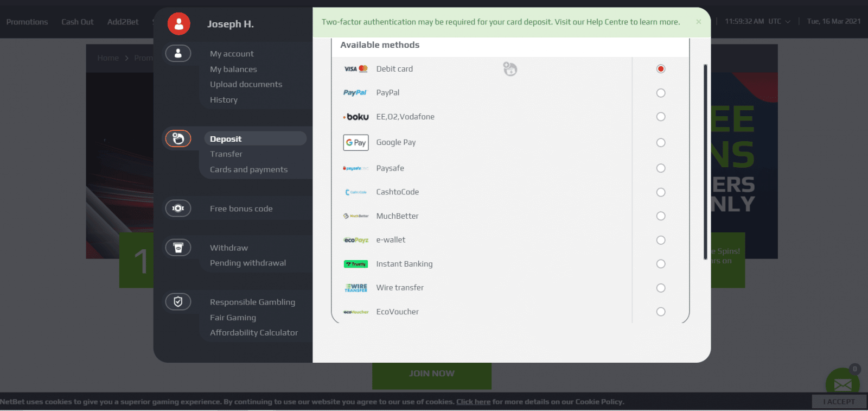Click the ecoVoucher logo
Screen dimensions: 868x411
coord(356,312)
